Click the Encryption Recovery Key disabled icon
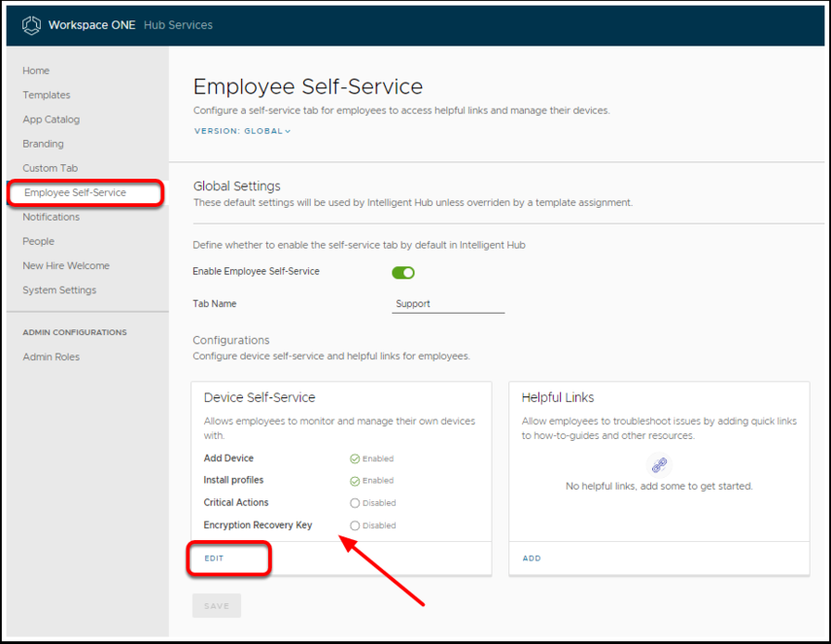Viewport: 831px width, 644px height. [355, 525]
